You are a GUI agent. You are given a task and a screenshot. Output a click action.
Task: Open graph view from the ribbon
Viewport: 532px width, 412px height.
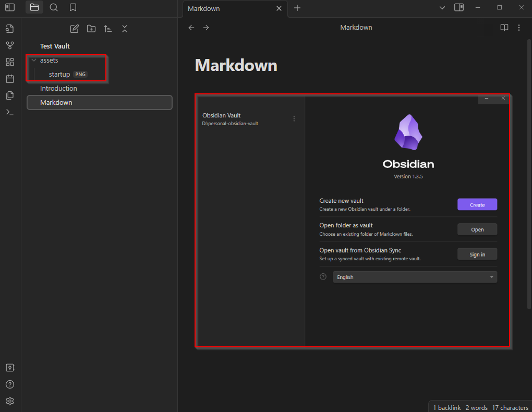click(x=10, y=45)
